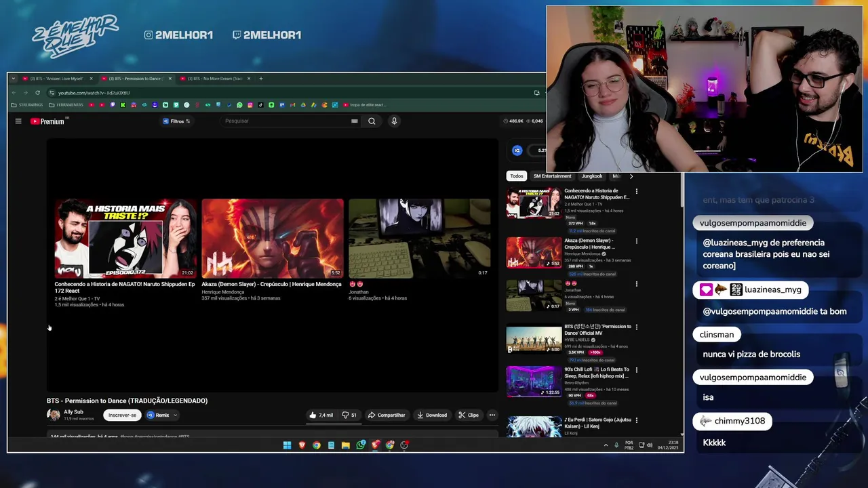Select the Jungkook chip
This screenshot has width=868, height=488.
click(591, 176)
